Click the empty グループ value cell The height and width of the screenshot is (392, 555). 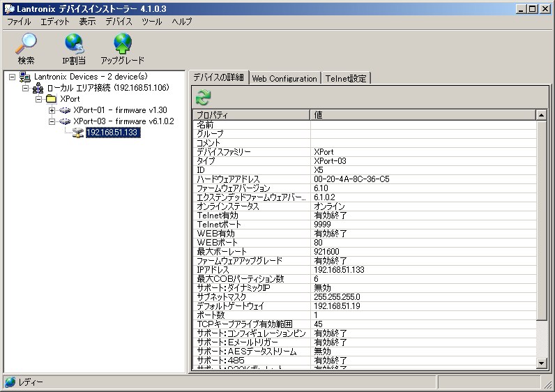(423, 134)
